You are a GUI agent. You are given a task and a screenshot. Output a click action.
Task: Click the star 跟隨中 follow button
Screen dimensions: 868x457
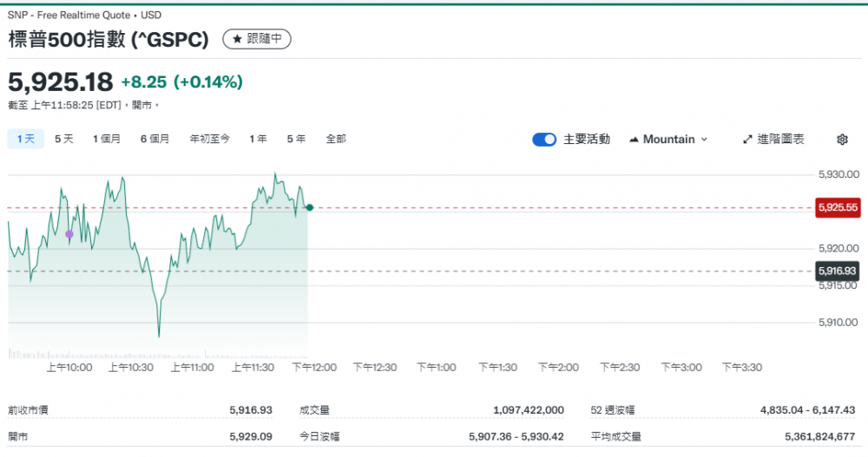tap(257, 39)
